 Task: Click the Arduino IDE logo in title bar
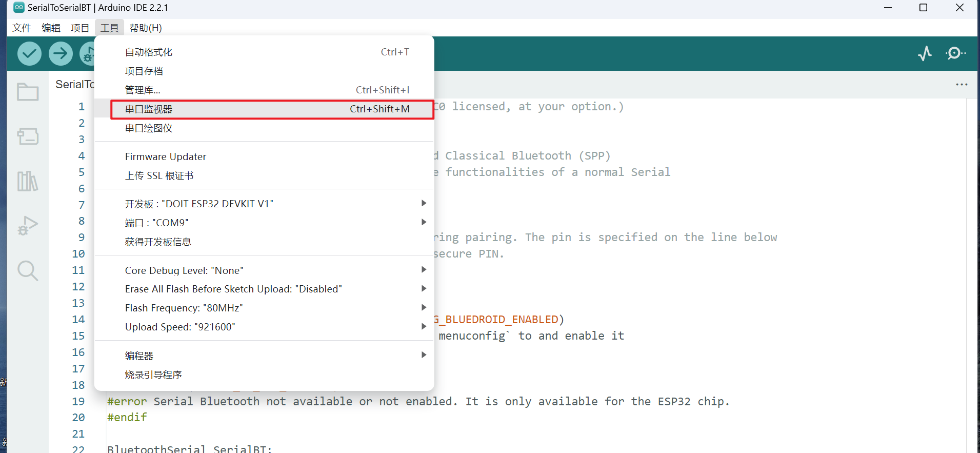[x=18, y=7]
